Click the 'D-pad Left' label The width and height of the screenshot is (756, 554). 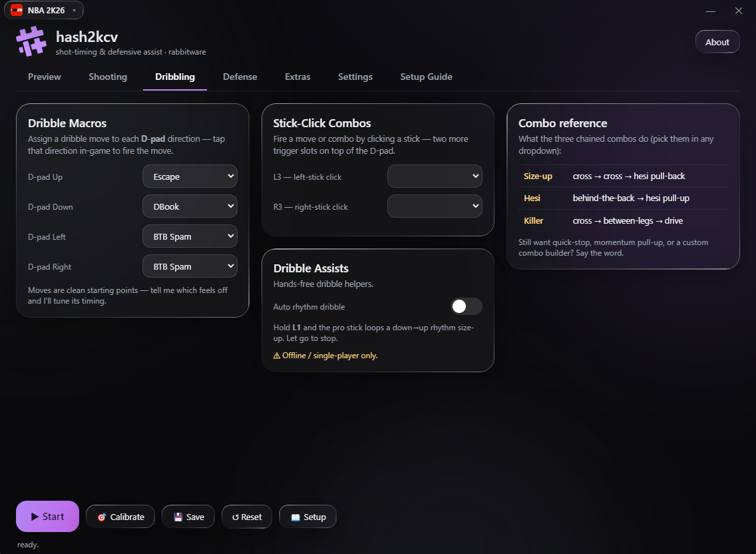click(x=47, y=237)
